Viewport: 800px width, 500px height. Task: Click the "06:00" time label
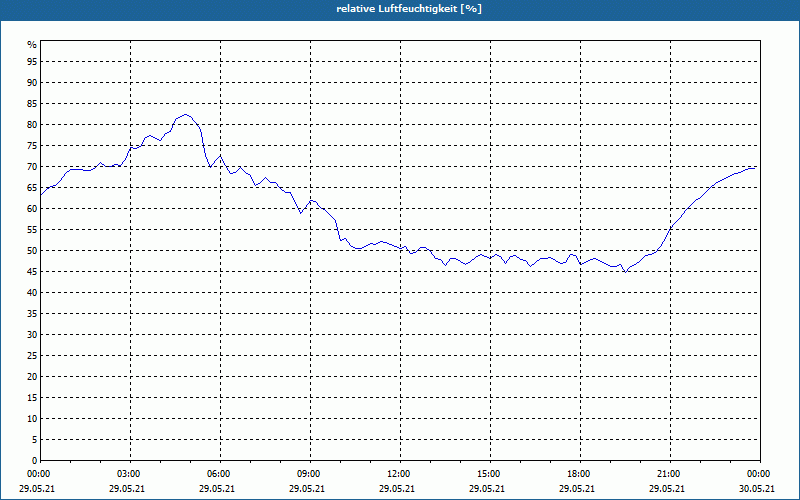(220, 474)
